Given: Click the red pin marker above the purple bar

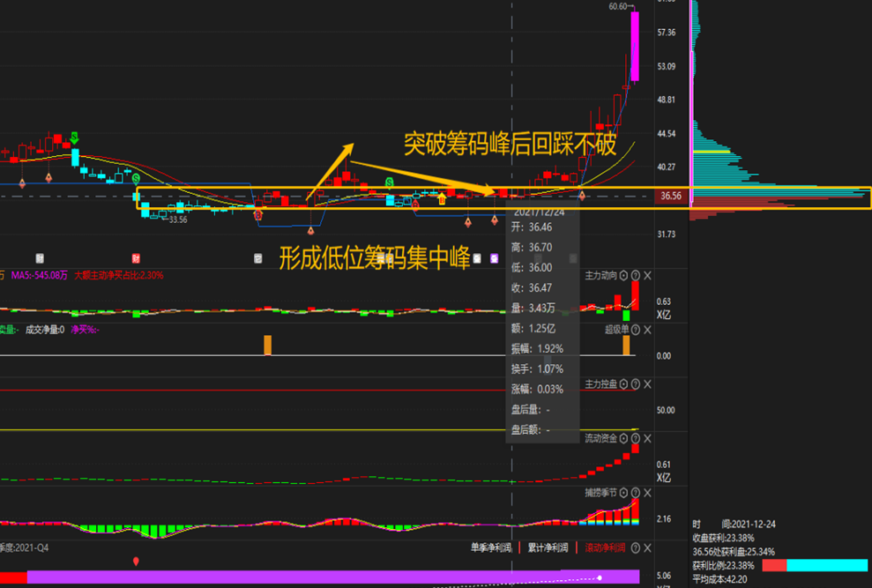Looking at the screenshot, I should coord(137,562).
